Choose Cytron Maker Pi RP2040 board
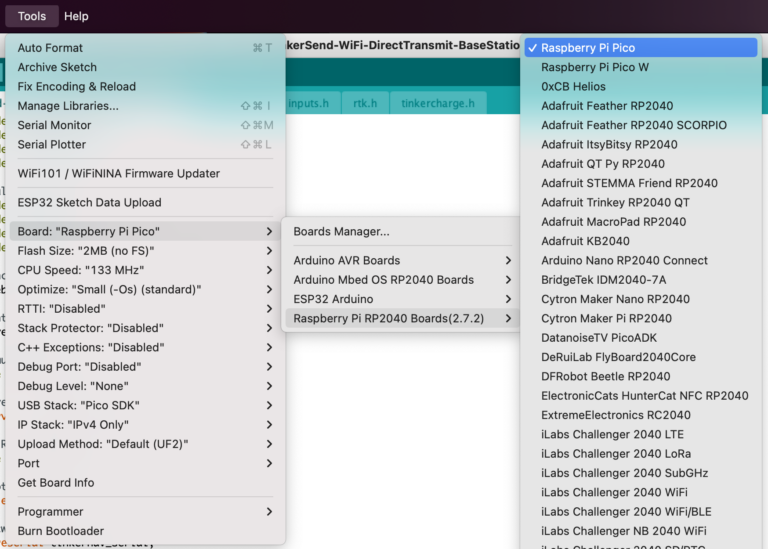The height and width of the screenshot is (549, 768). click(641, 319)
